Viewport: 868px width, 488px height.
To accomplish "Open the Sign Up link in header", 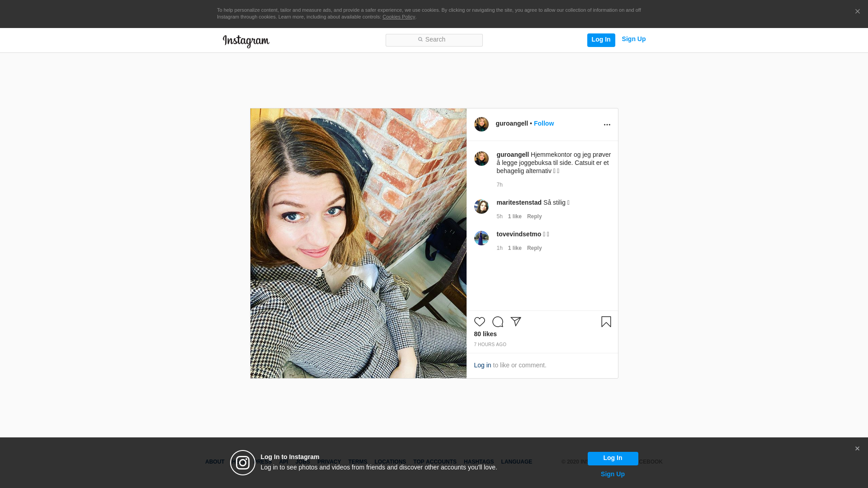I will [633, 39].
